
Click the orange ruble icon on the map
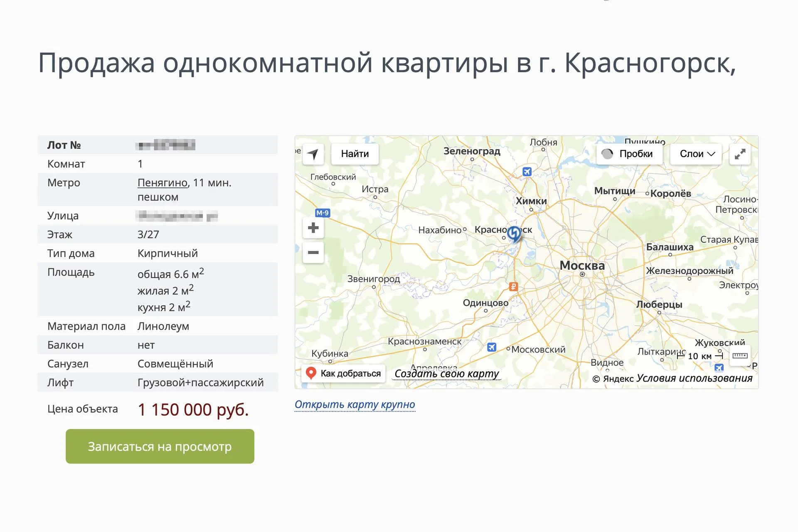[514, 286]
